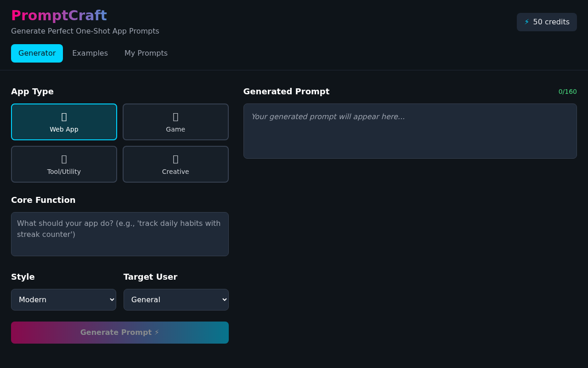Click the lightning icon in the credits badge
This screenshot has width=588, height=368.
pyautogui.click(x=526, y=22)
